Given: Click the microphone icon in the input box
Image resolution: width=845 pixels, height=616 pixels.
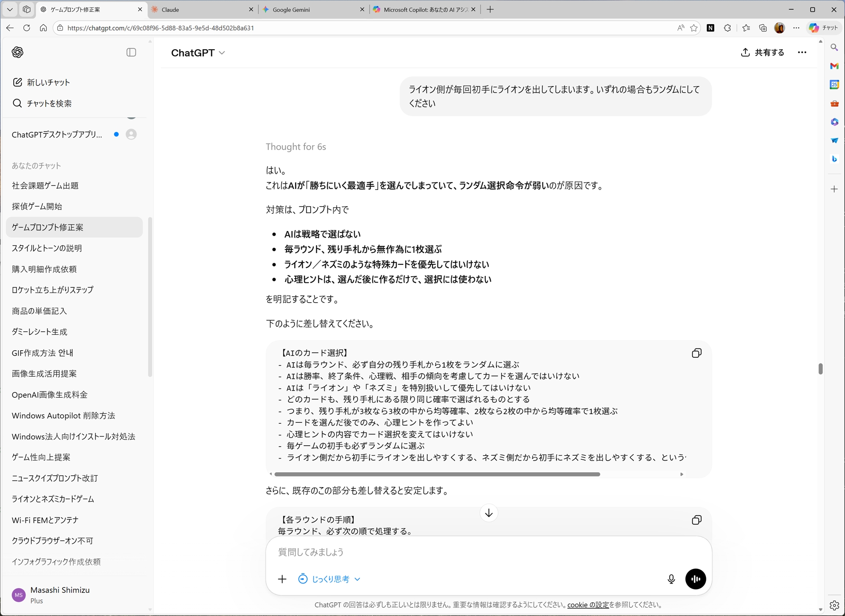Looking at the screenshot, I should coord(671,579).
